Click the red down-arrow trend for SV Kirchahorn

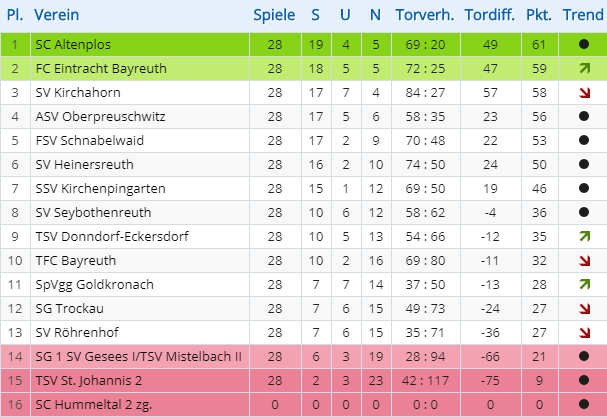[x=583, y=93]
